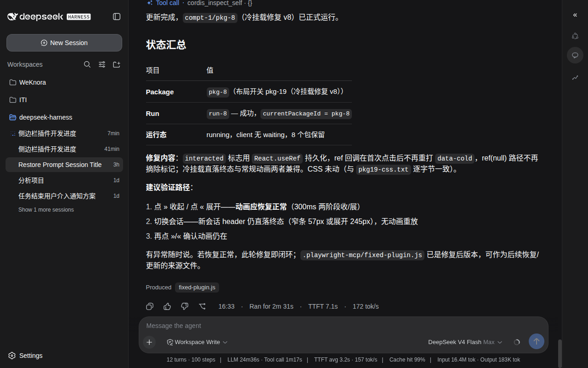Click the Cache hit 99% status entry
588x368 pixels.
click(x=407, y=360)
